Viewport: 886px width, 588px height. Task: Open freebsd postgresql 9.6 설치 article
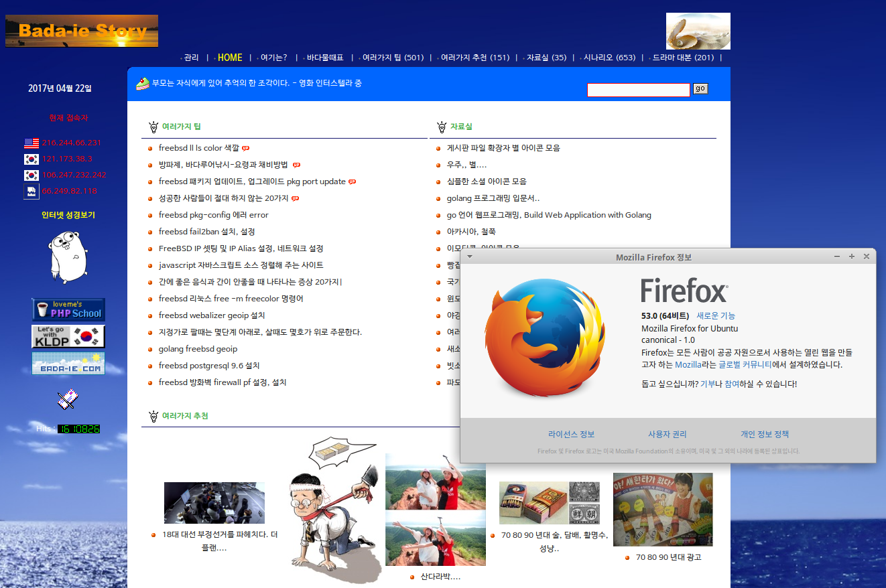coord(209,366)
